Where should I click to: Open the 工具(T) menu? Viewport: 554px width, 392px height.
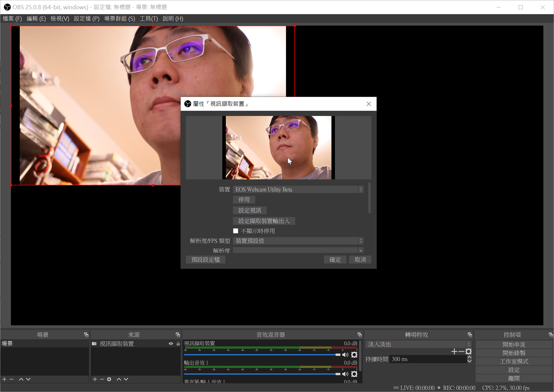point(149,19)
